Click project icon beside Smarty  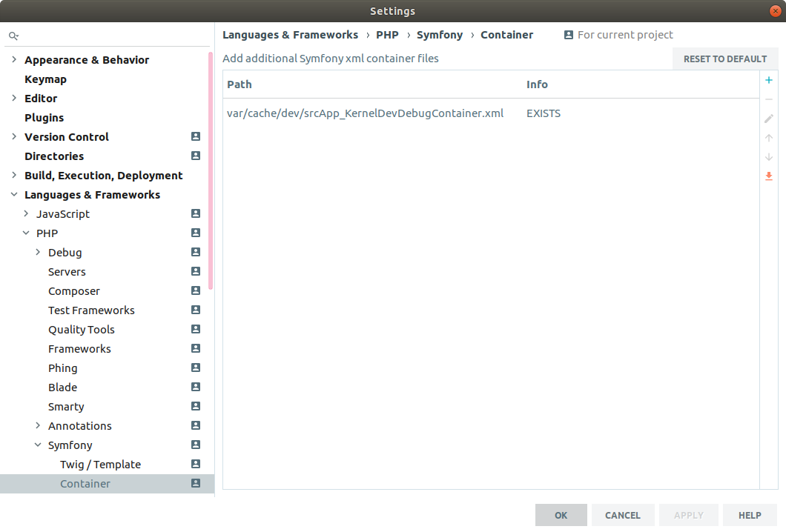(x=196, y=406)
